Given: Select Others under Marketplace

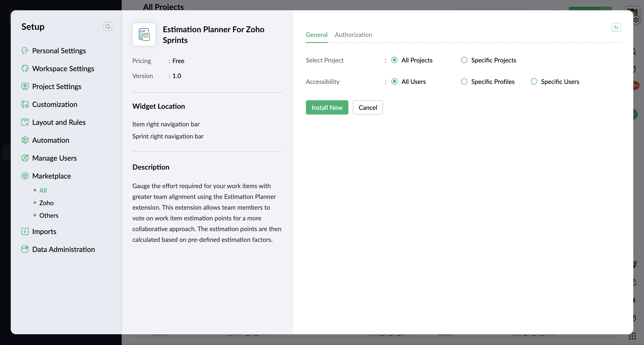Looking at the screenshot, I should (49, 215).
